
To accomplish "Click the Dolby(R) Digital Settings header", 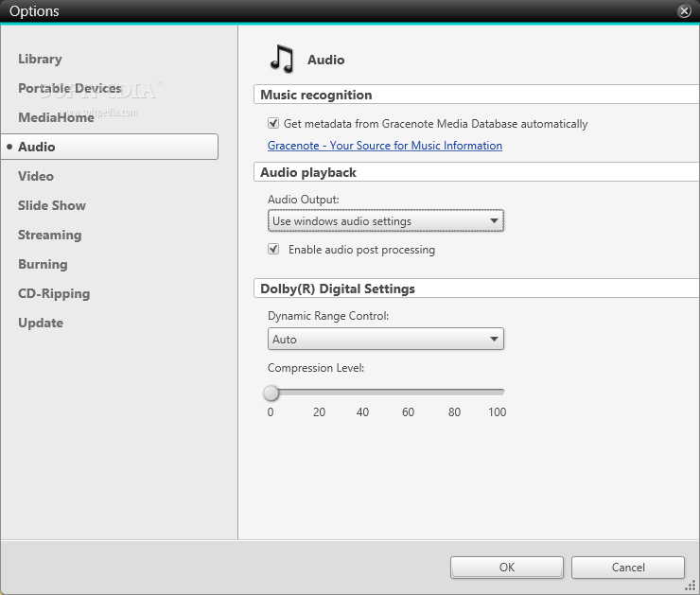I will (477, 289).
